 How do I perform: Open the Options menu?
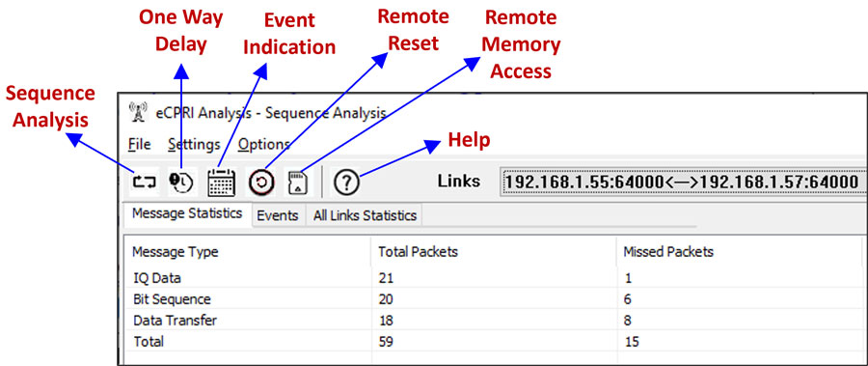[x=264, y=145]
